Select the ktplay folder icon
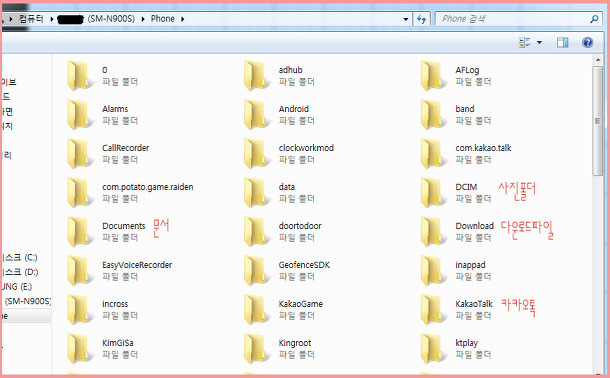This screenshot has height=378, width=610. (433, 348)
